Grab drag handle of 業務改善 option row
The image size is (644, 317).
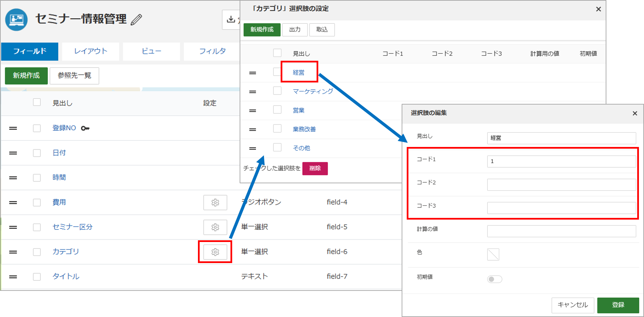tap(253, 130)
